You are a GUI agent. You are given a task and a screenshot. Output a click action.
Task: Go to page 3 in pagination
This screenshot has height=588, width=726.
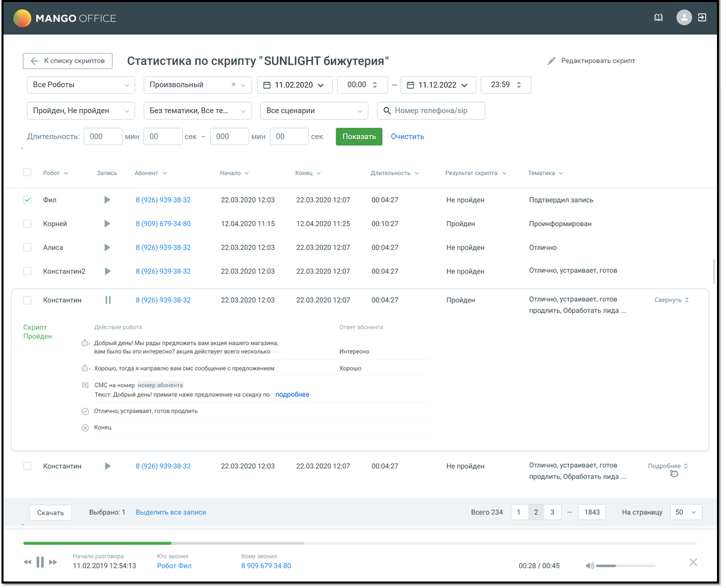[552, 512]
